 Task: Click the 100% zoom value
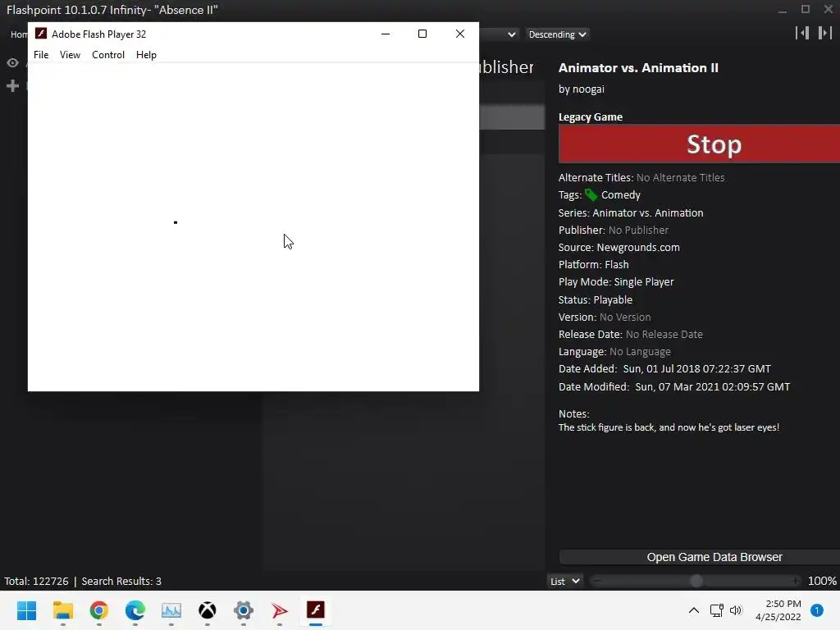822,582
